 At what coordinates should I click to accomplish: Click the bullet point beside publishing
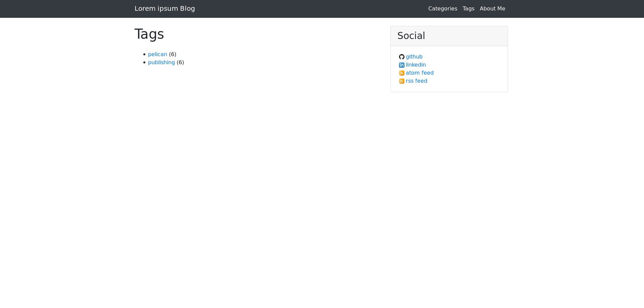(144, 63)
